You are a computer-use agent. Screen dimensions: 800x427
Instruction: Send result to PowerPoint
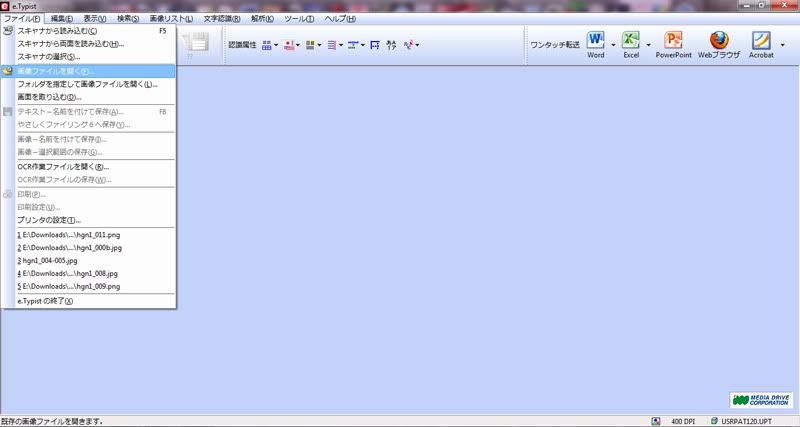point(673,45)
